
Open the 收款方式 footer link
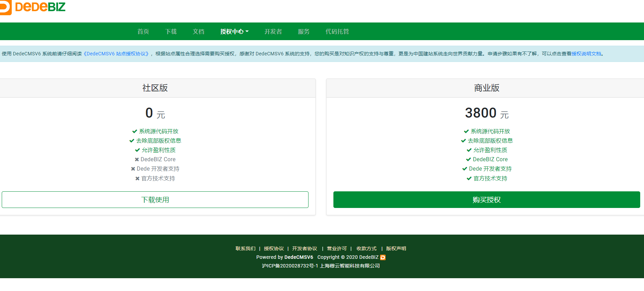point(366,248)
